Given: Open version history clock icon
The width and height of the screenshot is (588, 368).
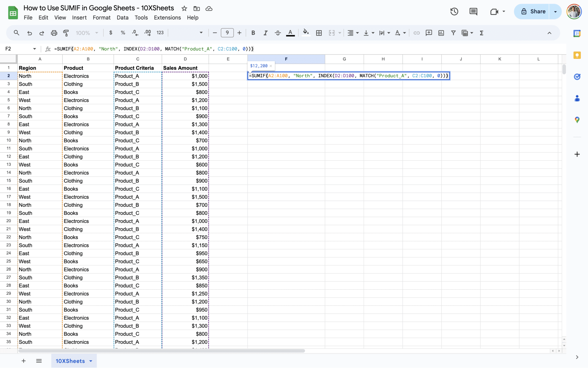Looking at the screenshot, I should (x=454, y=11).
